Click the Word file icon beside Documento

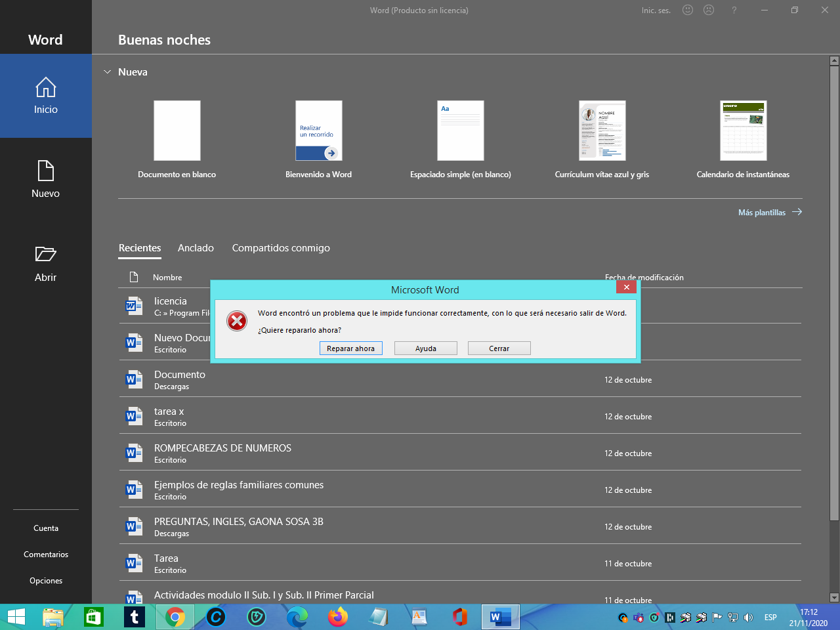pyautogui.click(x=135, y=379)
